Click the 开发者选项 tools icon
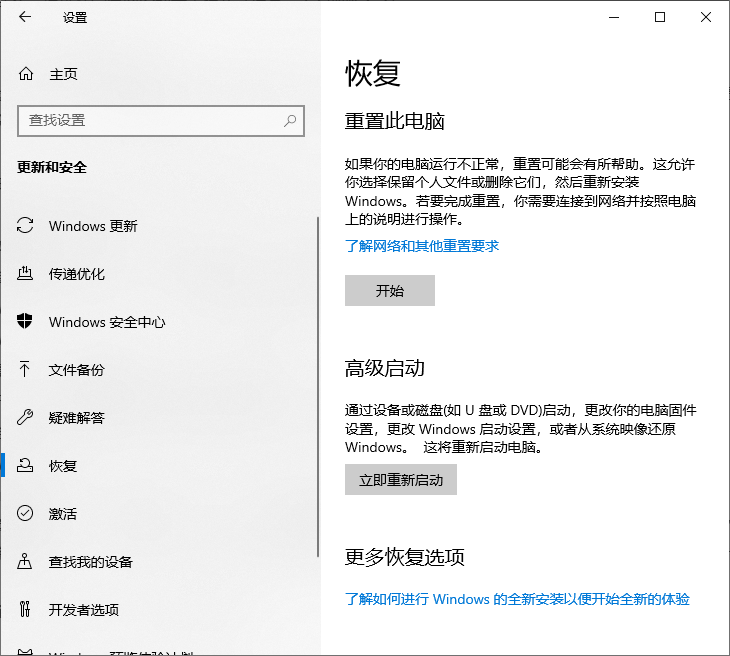This screenshot has width=730, height=656. tap(25, 609)
